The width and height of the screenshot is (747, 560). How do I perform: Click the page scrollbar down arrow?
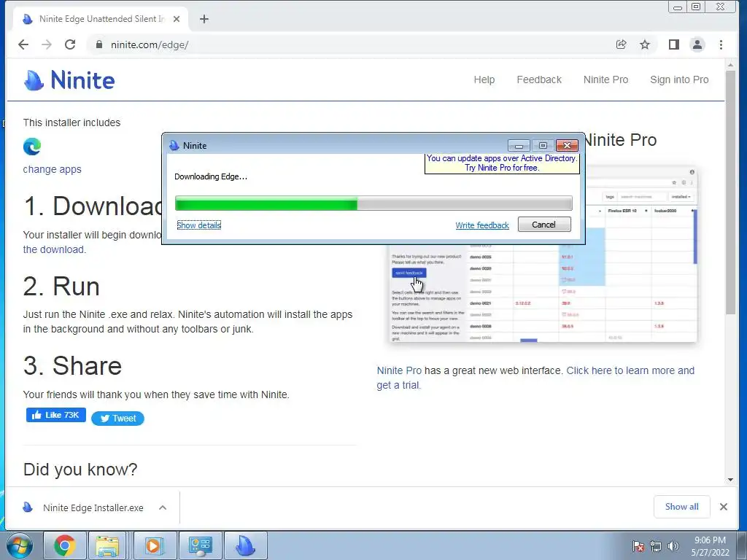(730, 480)
